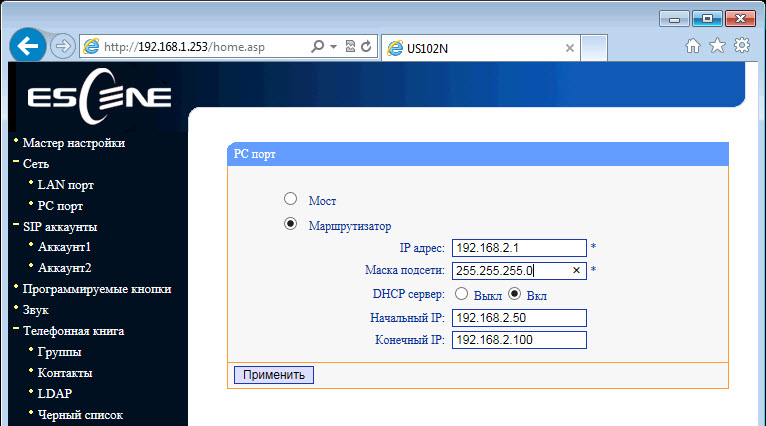The height and width of the screenshot is (426, 766).
Task: Click the search magnifier in the address bar
Action: [318, 46]
